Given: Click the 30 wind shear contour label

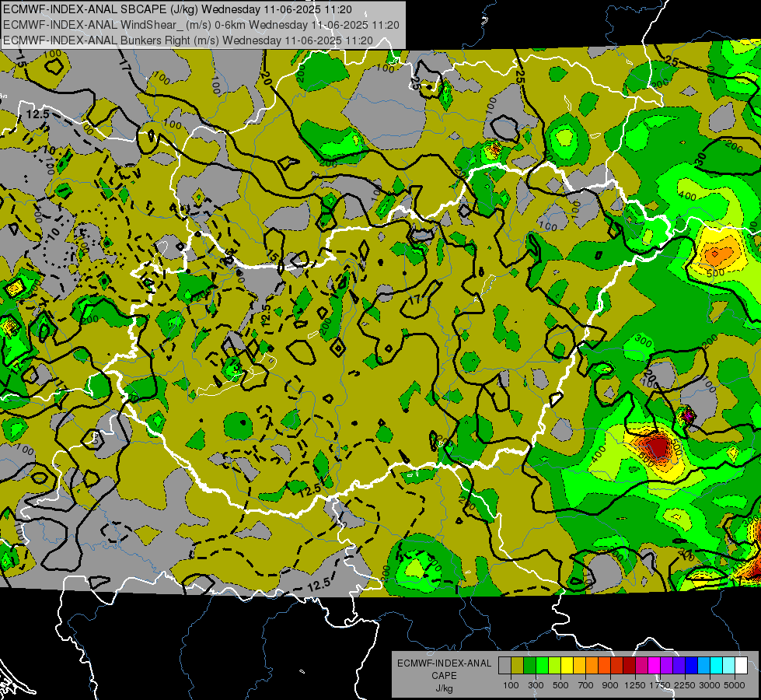Looking at the screenshot, I should coord(701,159).
